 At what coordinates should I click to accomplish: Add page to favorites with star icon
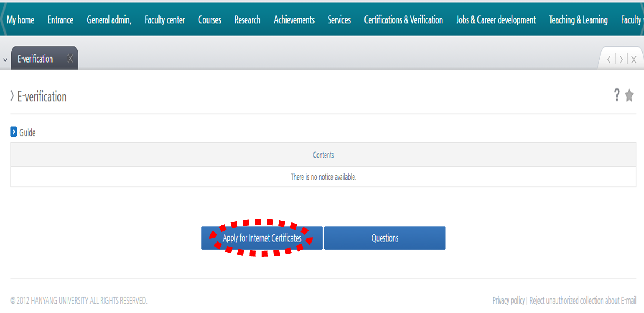(x=629, y=95)
